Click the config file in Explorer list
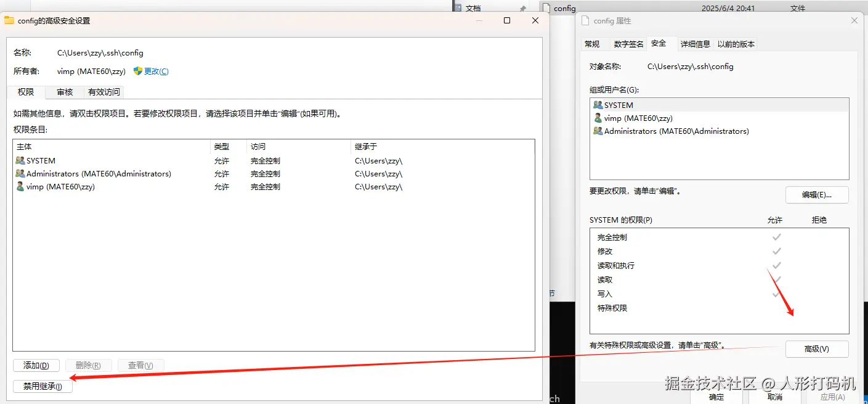Screen dimensions: 868x404 click(x=702, y=8)
